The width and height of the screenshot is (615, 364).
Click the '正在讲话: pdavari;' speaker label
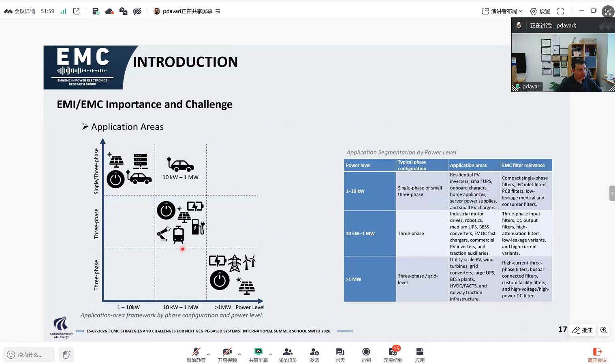click(553, 26)
